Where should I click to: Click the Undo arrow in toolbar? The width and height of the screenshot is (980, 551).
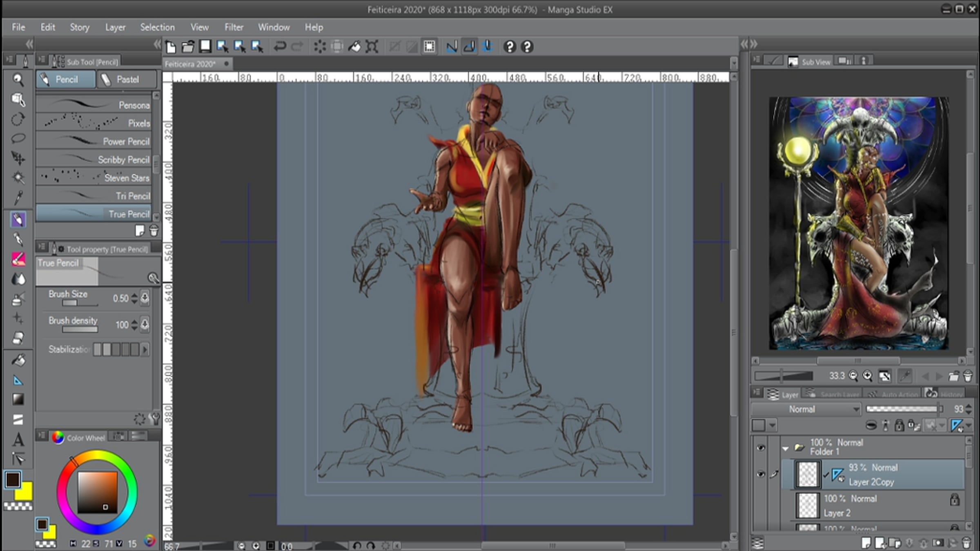coord(280,47)
